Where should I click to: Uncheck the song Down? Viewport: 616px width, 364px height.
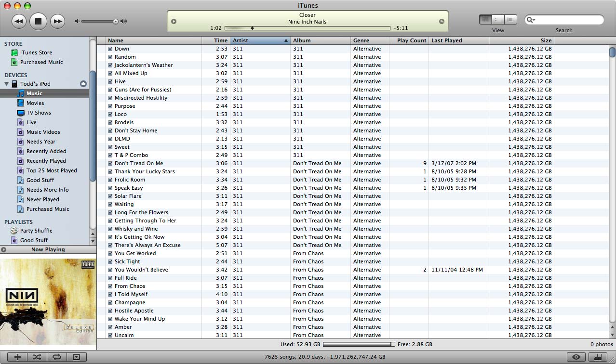coord(110,49)
